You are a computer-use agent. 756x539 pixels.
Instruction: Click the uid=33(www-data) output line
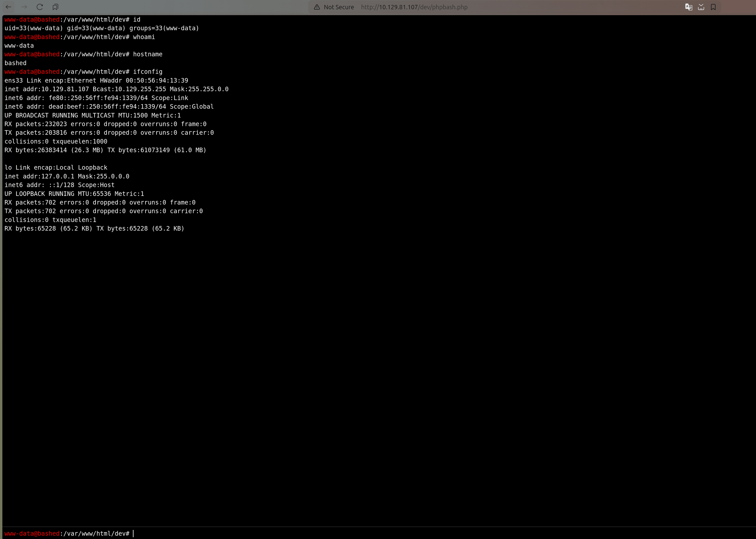101,28
